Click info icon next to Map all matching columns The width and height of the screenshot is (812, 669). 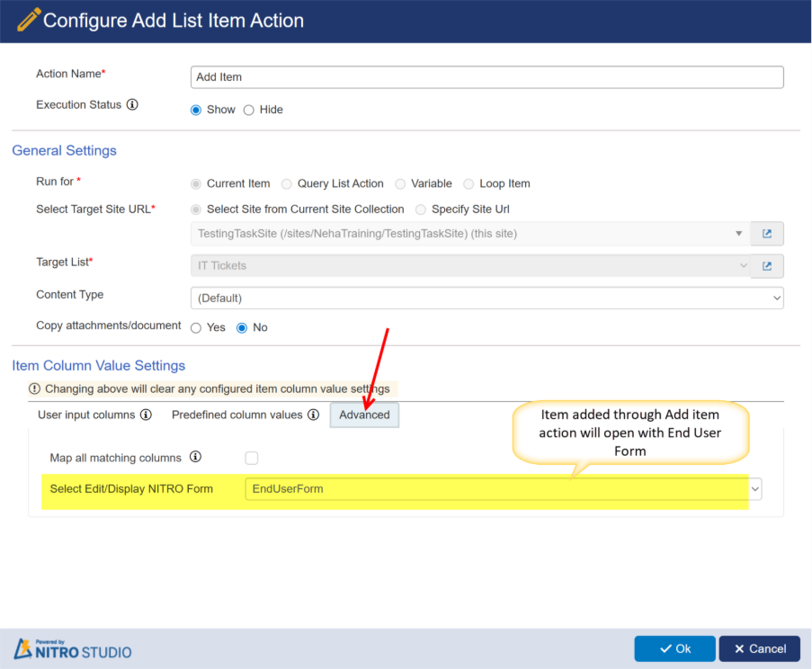point(195,458)
